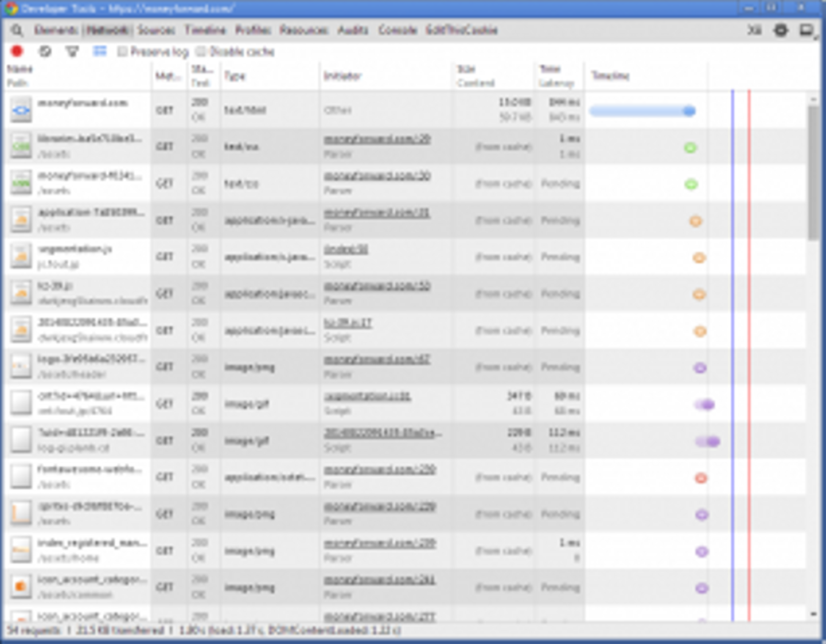Select the Network tab
Image resolution: width=826 pixels, height=644 pixels.
(108, 30)
